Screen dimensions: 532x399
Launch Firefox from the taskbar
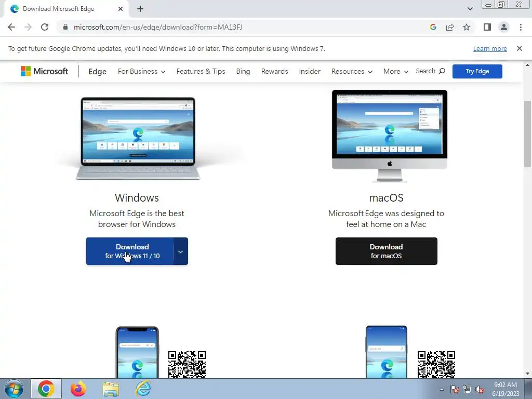coord(78,389)
